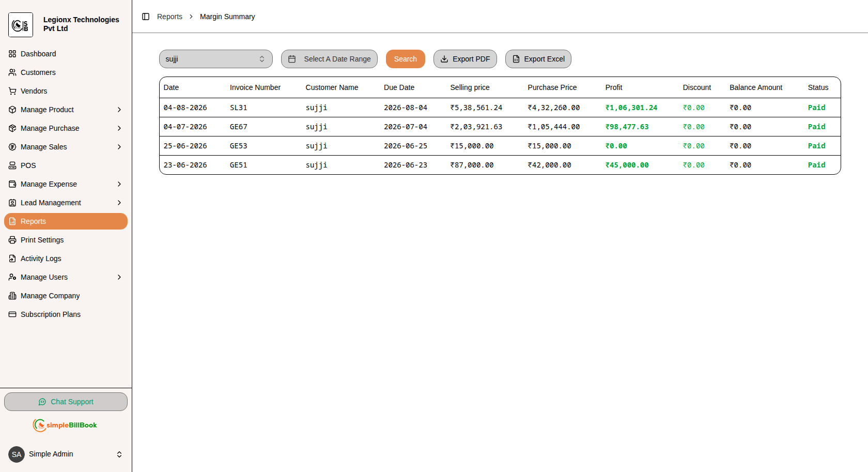Expand Manage Product submenu chevron
Screen dimensions: 868x472
point(119,110)
